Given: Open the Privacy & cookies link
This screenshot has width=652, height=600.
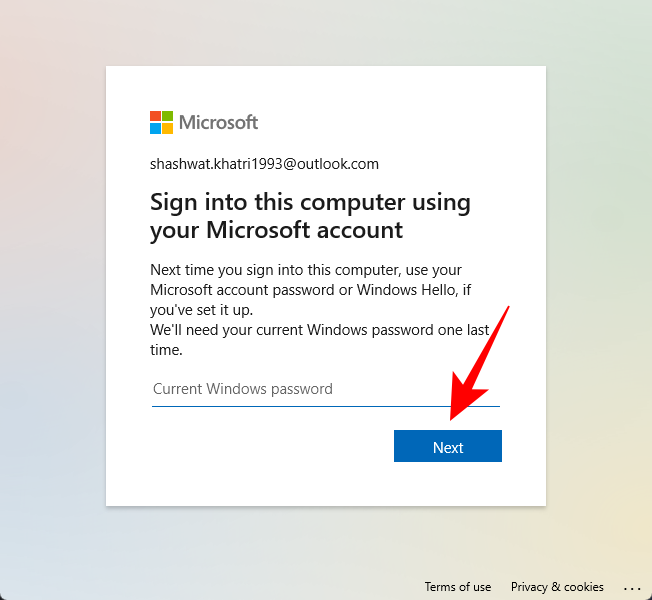Looking at the screenshot, I should point(557,587).
